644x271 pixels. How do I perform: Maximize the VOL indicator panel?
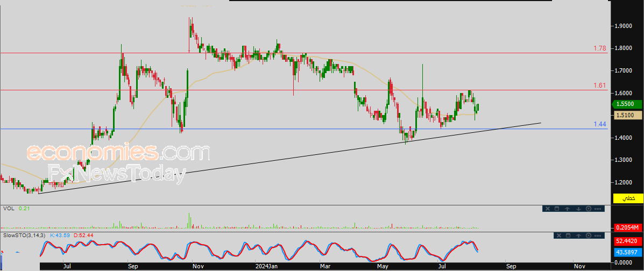pyautogui.click(x=557, y=209)
